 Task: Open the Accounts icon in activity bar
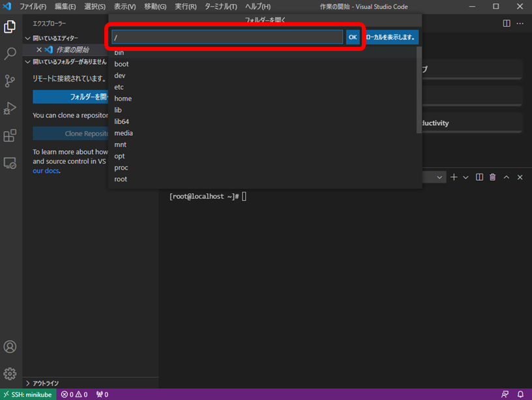(10, 346)
